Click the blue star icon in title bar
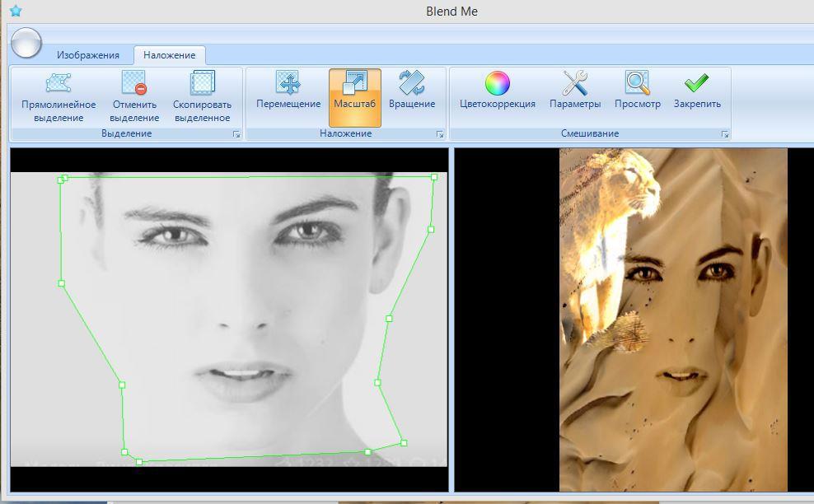This screenshot has height=504, width=814. (x=15, y=11)
